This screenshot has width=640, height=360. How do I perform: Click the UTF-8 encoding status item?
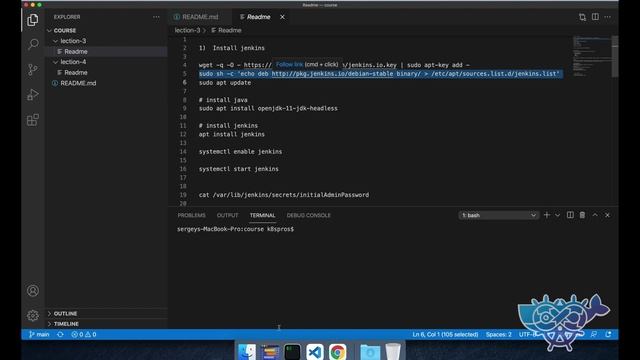tap(528, 334)
